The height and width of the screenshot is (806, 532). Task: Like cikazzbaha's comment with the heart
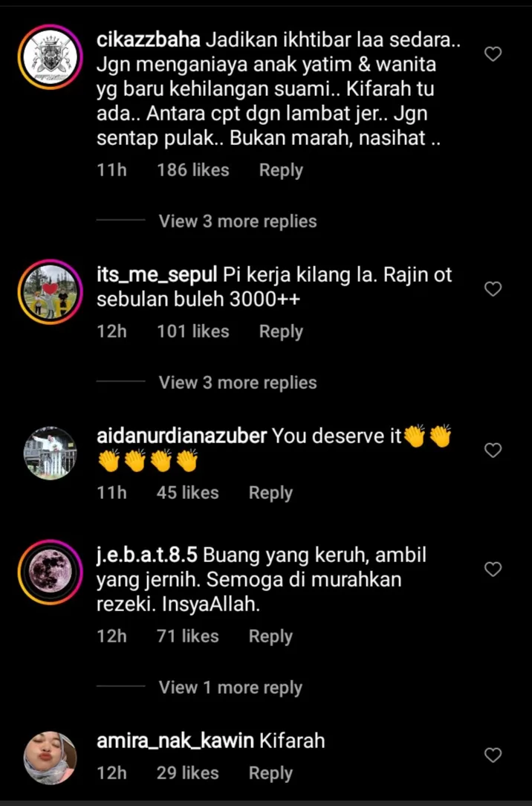click(493, 54)
